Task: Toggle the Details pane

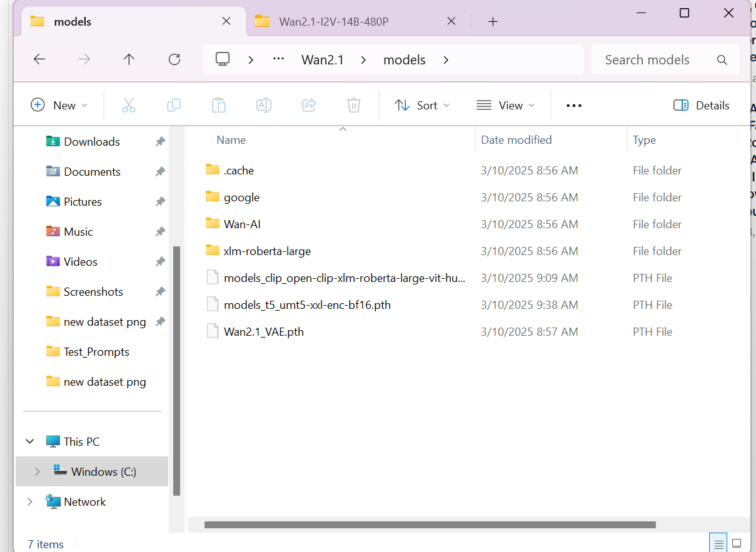Action: click(x=701, y=105)
